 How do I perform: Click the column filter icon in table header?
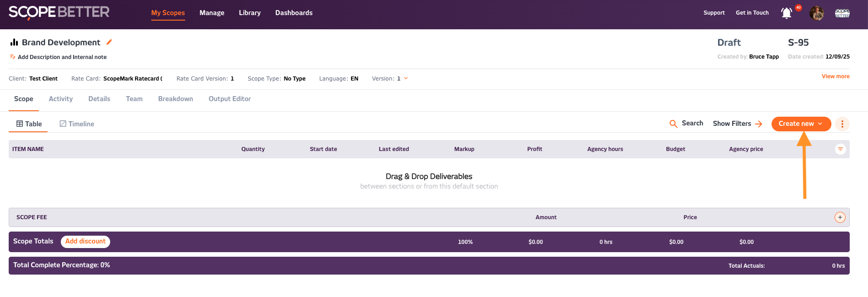(840, 149)
